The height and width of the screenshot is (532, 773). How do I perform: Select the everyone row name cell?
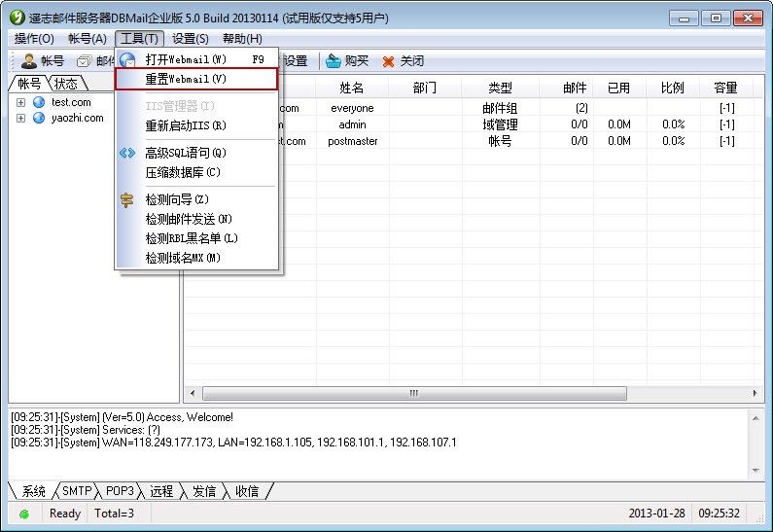(x=352, y=109)
